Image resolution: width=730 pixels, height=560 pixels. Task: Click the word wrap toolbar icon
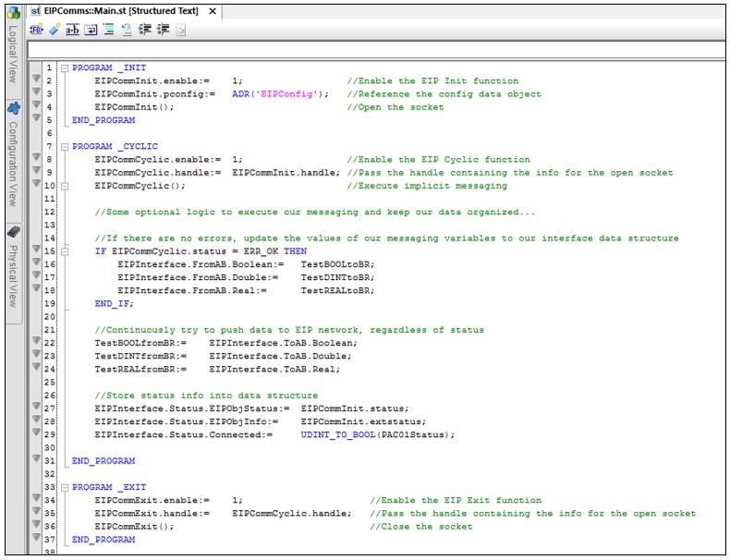click(x=91, y=30)
